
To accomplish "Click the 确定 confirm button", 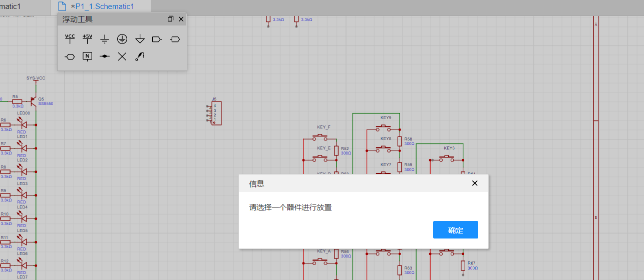I will [x=455, y=230].
